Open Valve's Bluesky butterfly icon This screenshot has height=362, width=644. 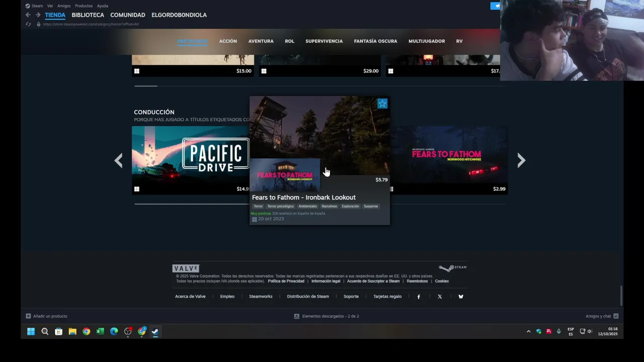[x=461, y=297]
